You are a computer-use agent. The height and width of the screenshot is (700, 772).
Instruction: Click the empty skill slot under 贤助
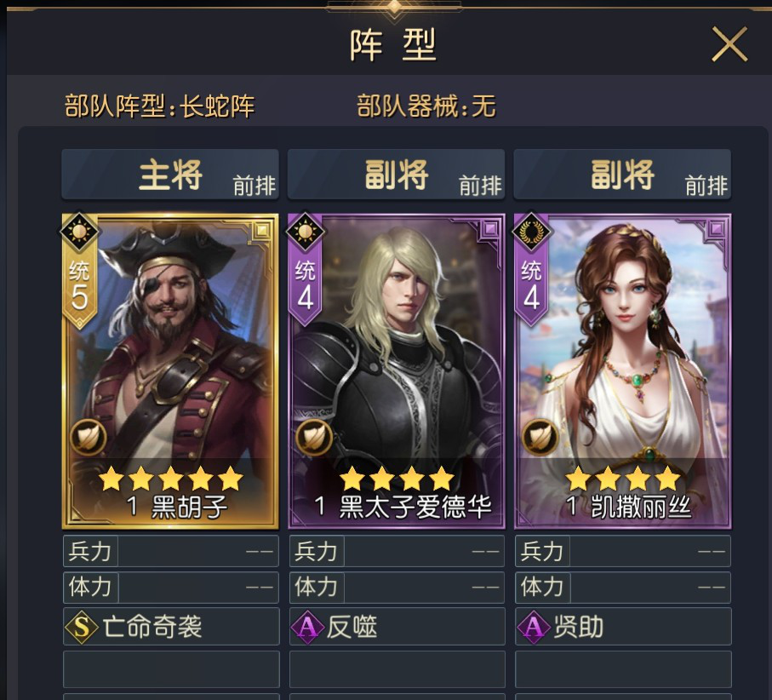[x=623, y=669]
